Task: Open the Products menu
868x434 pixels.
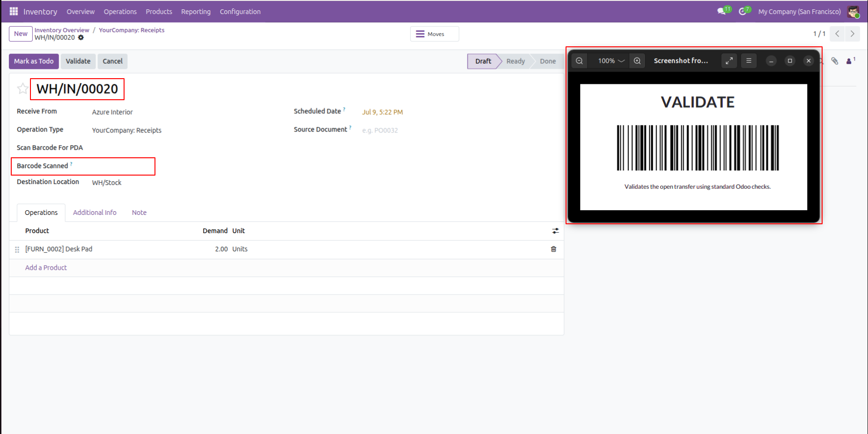Action: [x=159, y=12]
